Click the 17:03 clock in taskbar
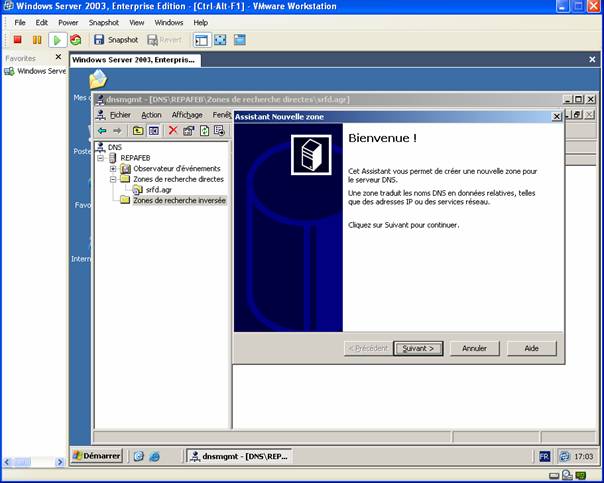This screenshot has width=604, height=483. tap(584, 456)
